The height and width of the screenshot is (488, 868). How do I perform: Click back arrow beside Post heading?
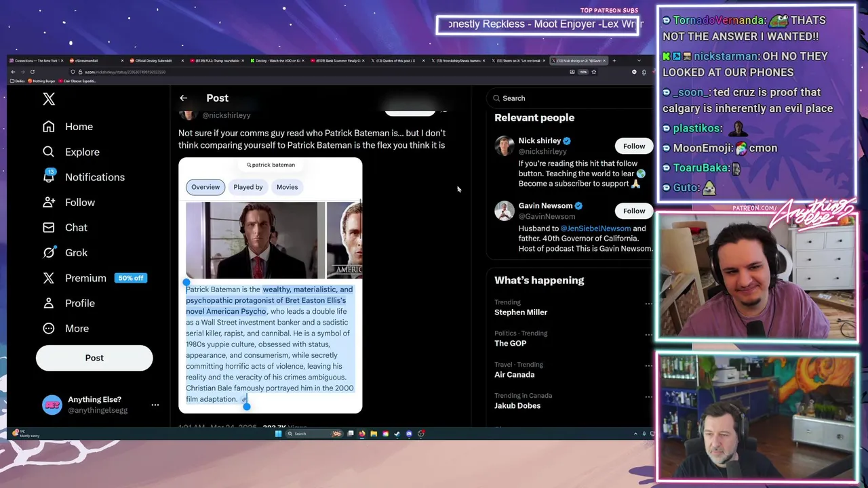[183, 98]
